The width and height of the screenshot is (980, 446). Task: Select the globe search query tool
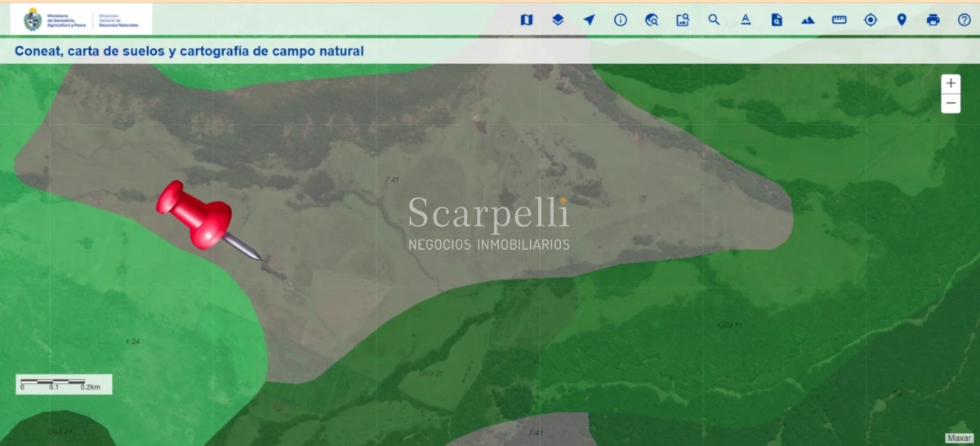pos(652,20)
